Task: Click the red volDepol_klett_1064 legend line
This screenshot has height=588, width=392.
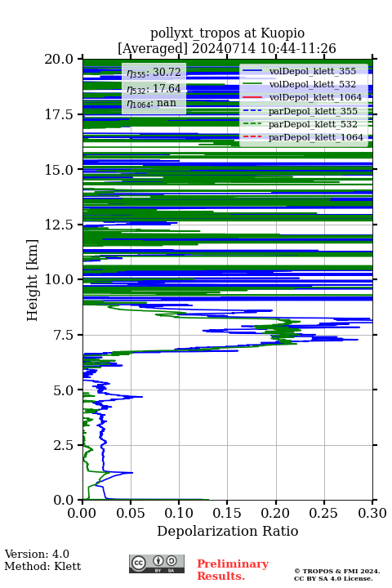Action: click(x=252, y=97)
